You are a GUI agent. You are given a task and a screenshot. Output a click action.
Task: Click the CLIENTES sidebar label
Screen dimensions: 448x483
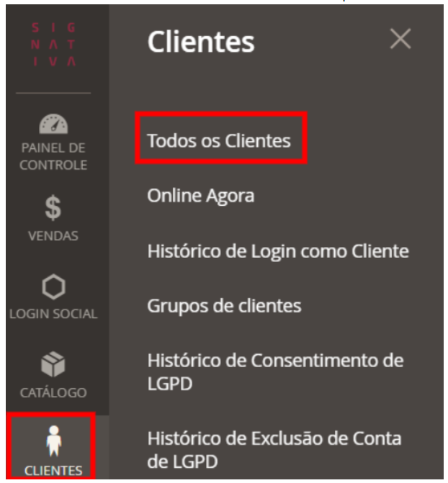pos(53,471)
